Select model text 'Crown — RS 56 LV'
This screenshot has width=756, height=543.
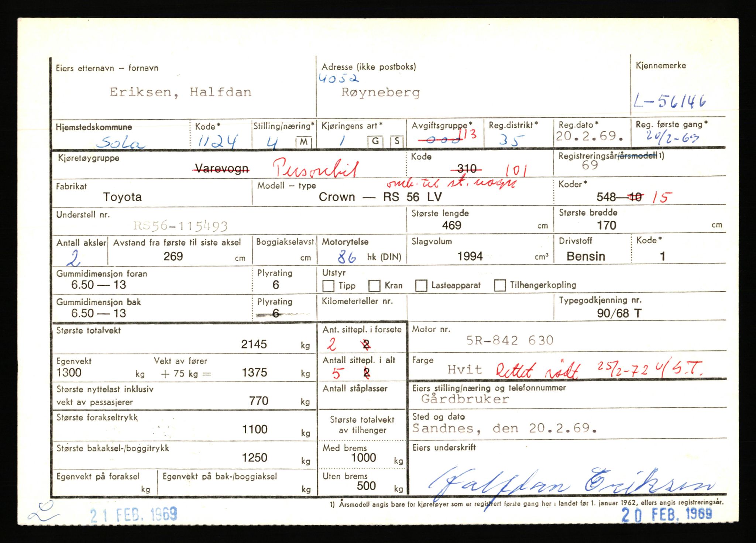pyautogui.click(x=380, y=197)
